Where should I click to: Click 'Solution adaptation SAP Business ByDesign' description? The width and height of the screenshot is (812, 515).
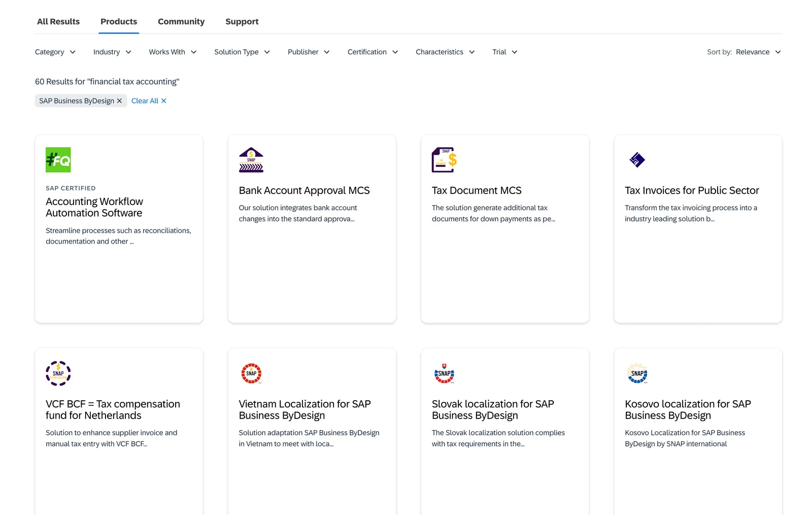click(309, 438)
